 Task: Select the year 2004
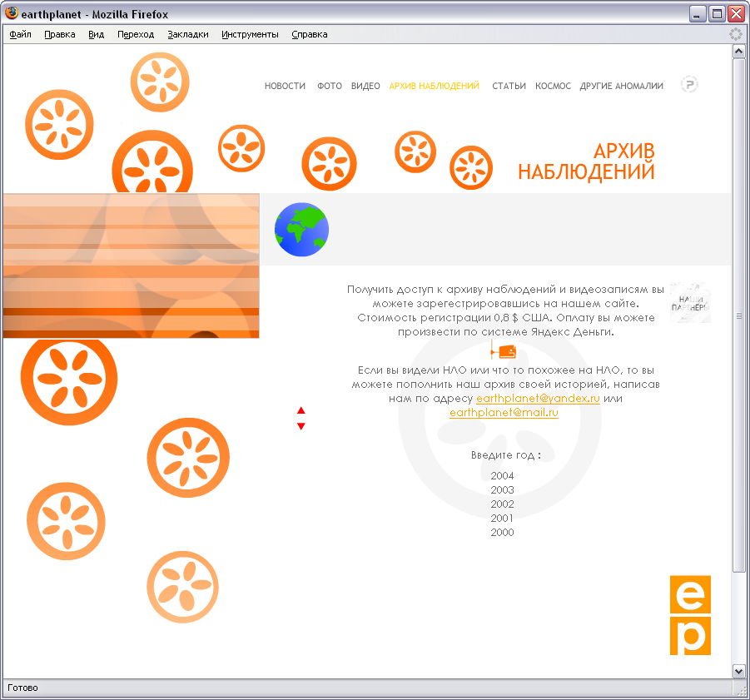point(502,476)
